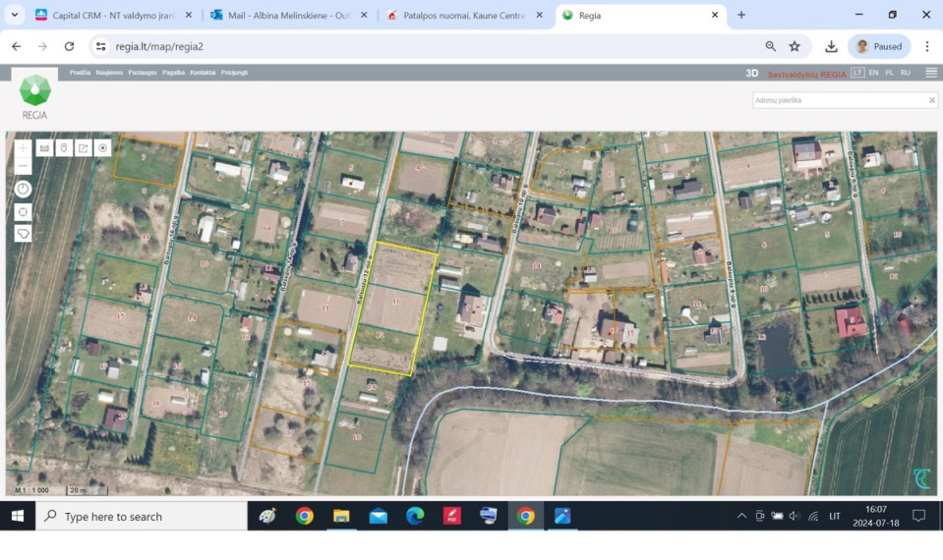Open the Chrome three-dot menu
Viewport: 943px width, 560px height.
pos(926,46)
